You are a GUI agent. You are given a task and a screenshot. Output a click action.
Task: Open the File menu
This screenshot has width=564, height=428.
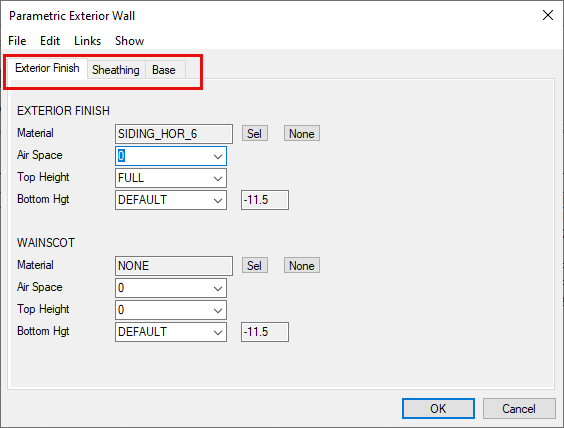pyautogui.click(x=17, y=41)
